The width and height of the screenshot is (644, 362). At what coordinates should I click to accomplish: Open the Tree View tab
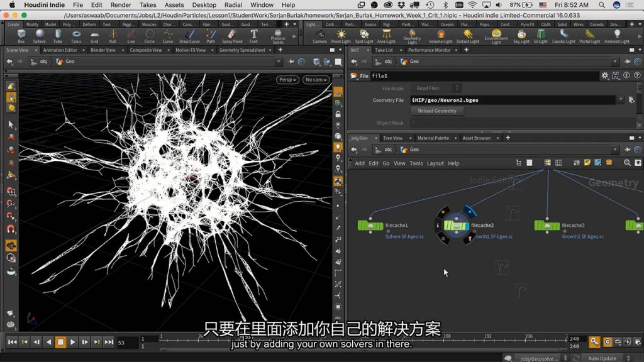click(x=392, y=138)
